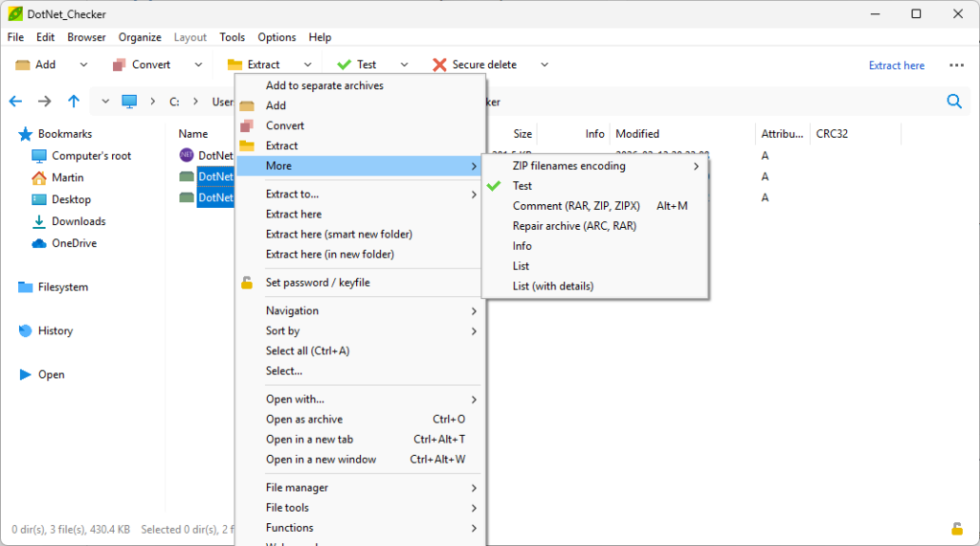Choose Repair archive (ARC, RAR) option
980x546 pixels.
click(574, 226)
